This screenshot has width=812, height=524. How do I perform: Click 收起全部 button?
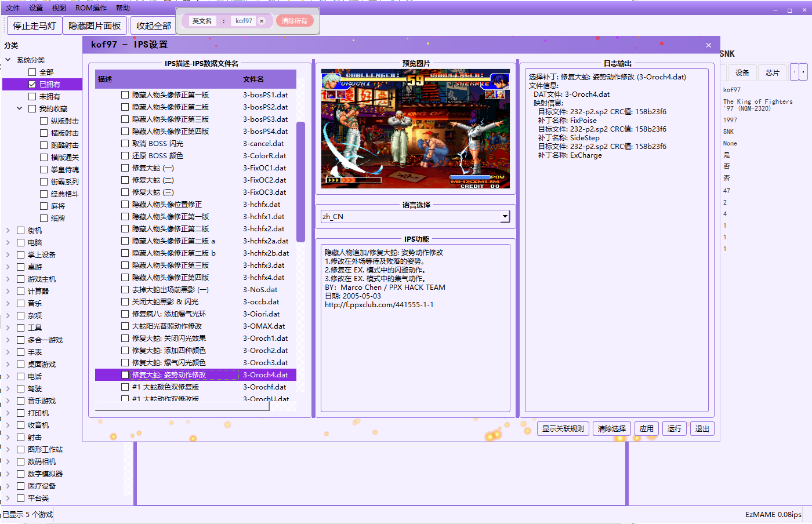[154, 26]
